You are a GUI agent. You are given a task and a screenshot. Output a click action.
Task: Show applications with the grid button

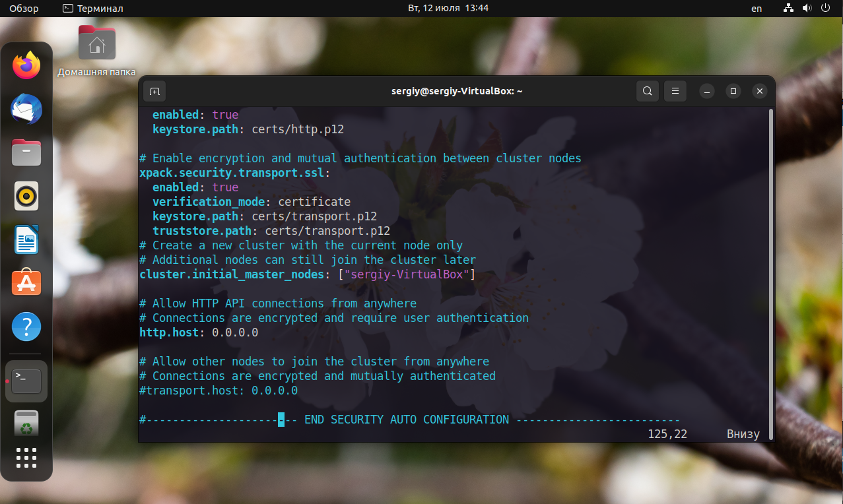(x=26, y=458)
